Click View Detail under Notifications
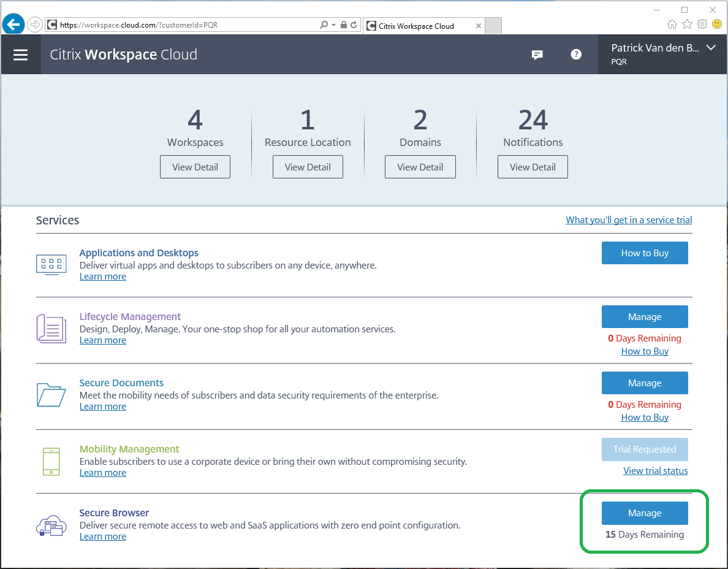 point(533,167)
